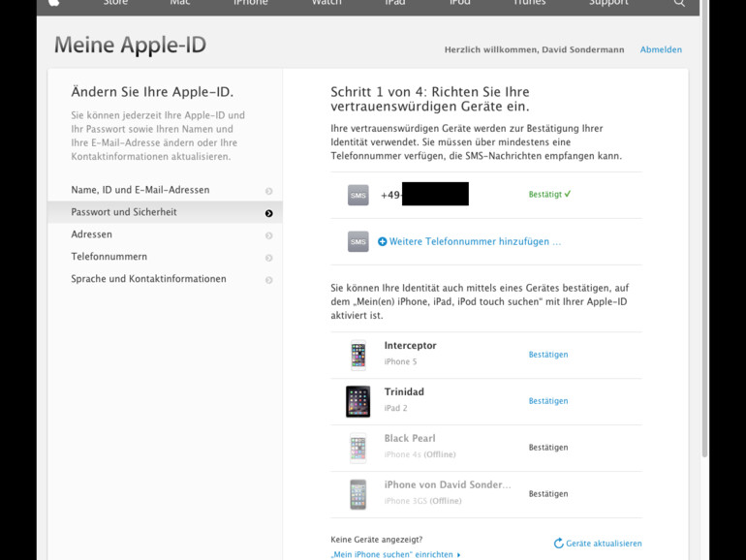Screen dimensions: 746x560
Task: Click the SMS icon beside add phone number
Action: tap(358, 241)
